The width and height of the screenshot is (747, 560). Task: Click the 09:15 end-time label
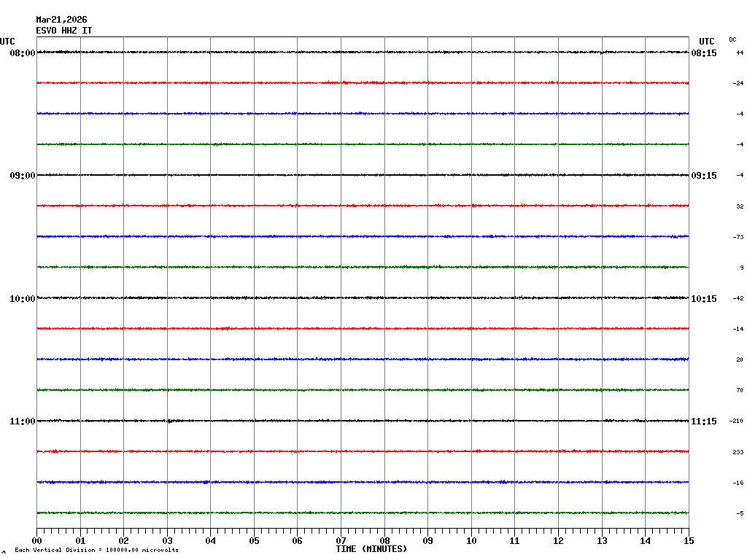pos(704,176)
